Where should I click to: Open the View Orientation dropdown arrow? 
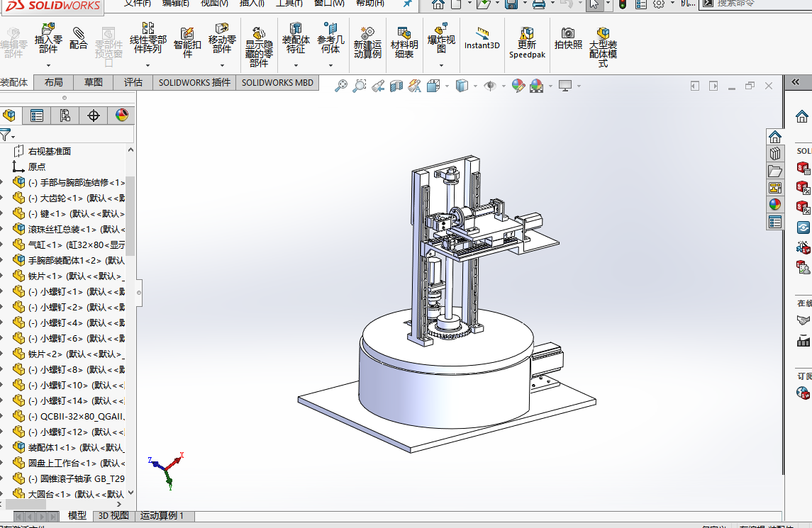447,86
